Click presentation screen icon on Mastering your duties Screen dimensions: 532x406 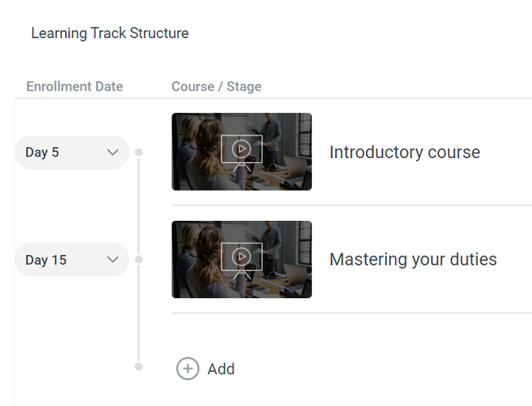241,261
